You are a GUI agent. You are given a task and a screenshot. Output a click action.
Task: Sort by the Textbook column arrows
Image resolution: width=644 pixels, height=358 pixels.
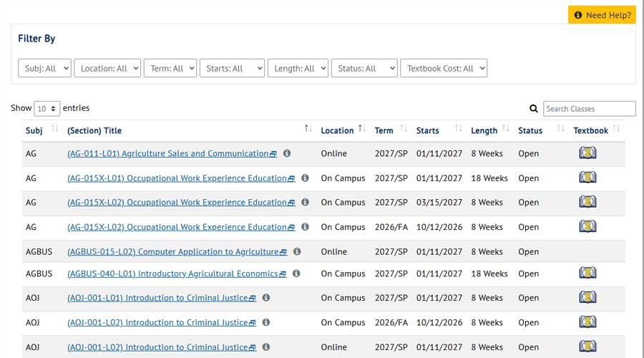tap(616, 129)
